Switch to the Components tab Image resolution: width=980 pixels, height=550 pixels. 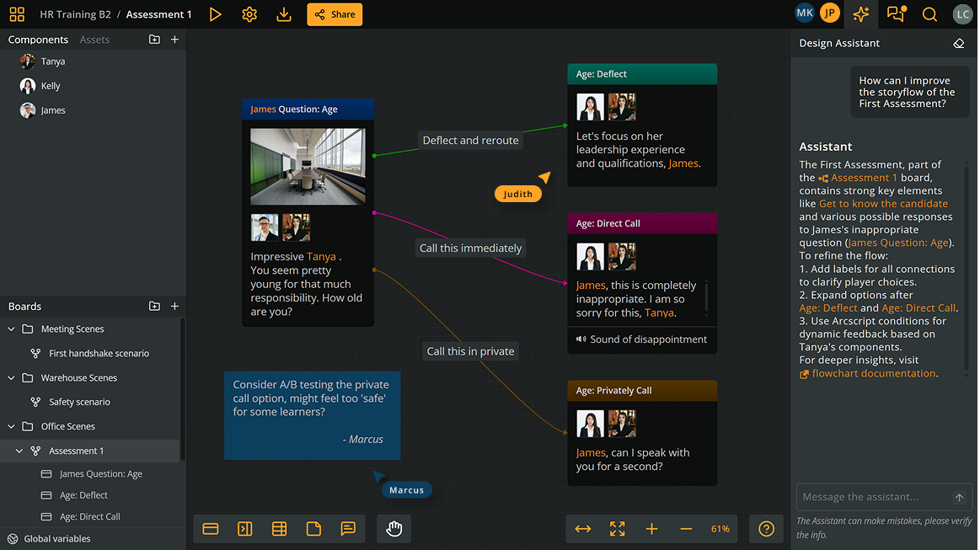(x=38, y=40)
